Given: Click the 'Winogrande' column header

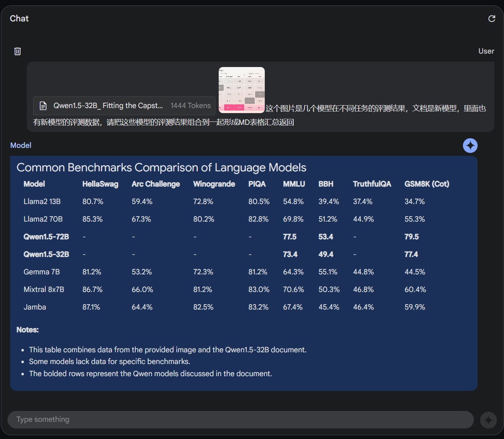Looking at the screenshot, I should pyautogui.click(x=214, y=184).
